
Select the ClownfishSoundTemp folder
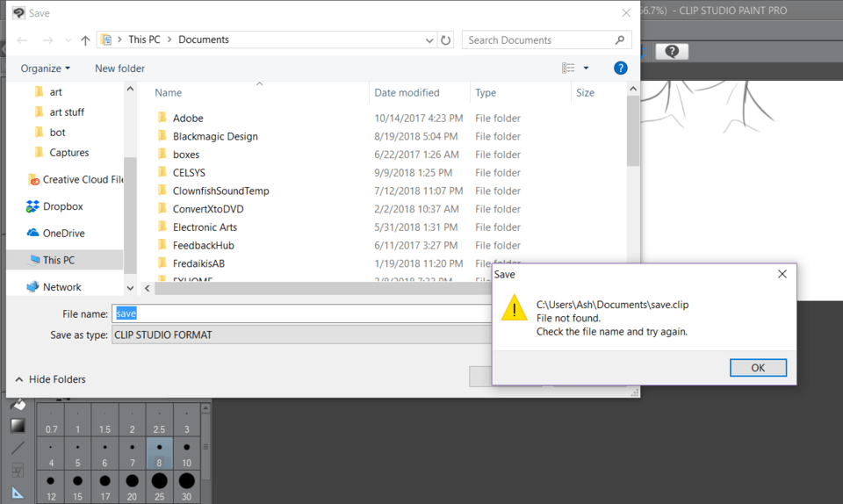pyautogui.click(x=221, y=191)
